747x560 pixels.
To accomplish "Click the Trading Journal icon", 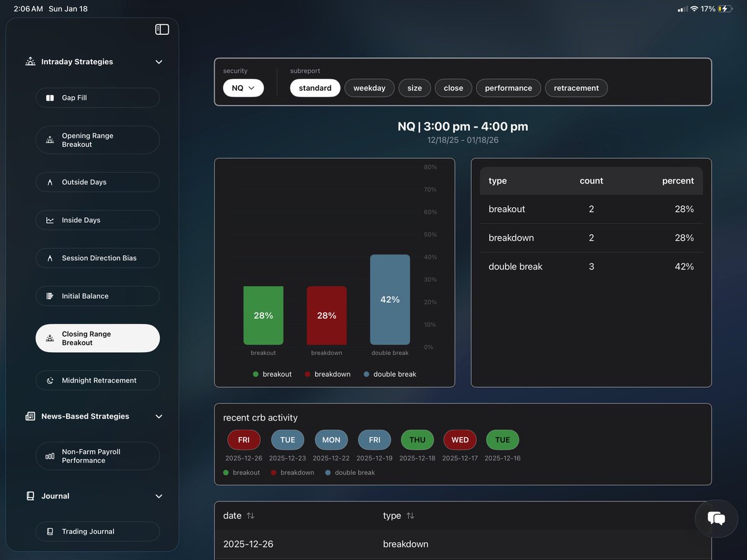I will point(50,531).
